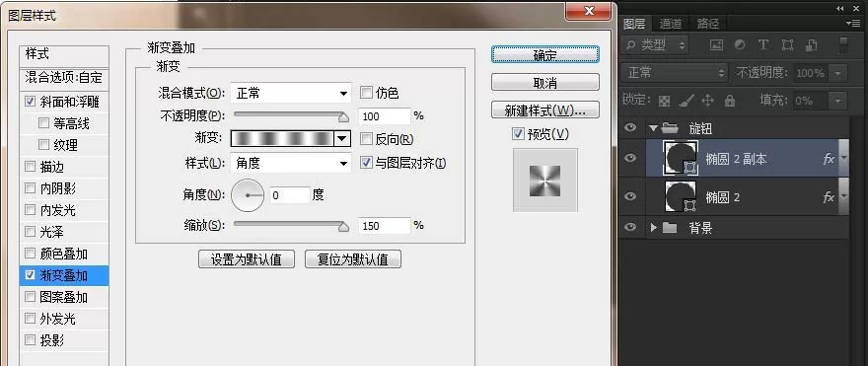The height and width of the screenshot is (366, 868).
Task: Click fx icon on 椭圆 2 副本 layer
Action: pyautogui.click(x=829, y=159)
